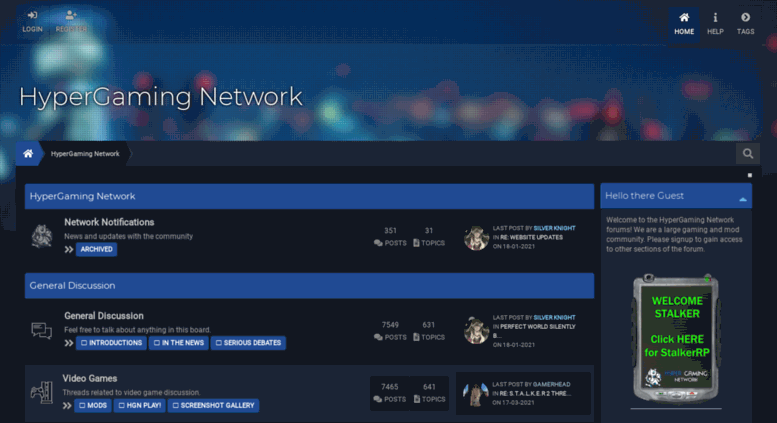This screenshot has height=423, width=777.
Task: Click the Video Games posts icon
Action: tap(378, 399)
